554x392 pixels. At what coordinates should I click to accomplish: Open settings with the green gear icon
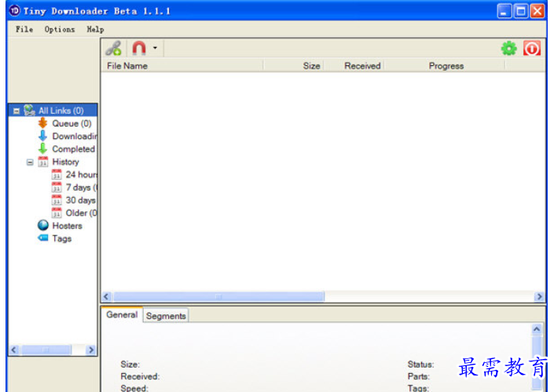[x=508, y=49]
